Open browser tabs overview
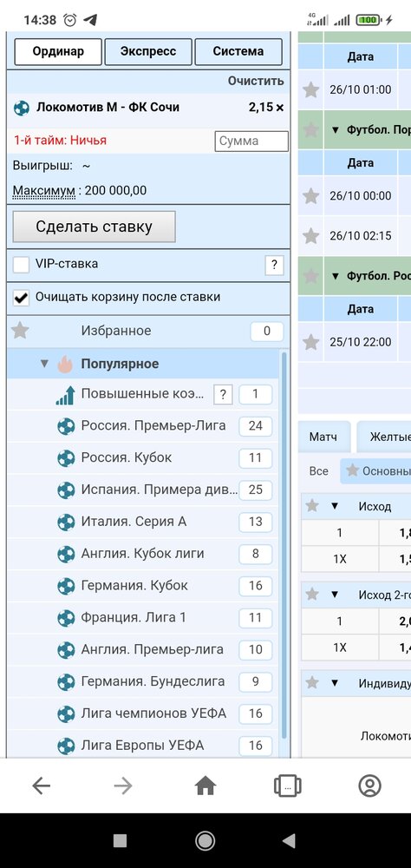The width and height of the screenshot is (411, 868). [x=288, y=786]
